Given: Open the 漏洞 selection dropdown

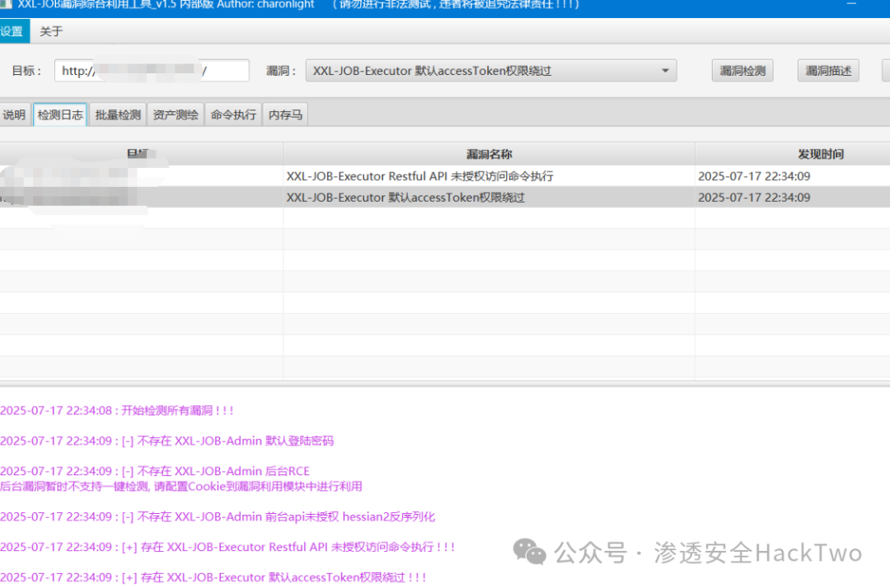Looking at the screenshot, I should [665, 70].
